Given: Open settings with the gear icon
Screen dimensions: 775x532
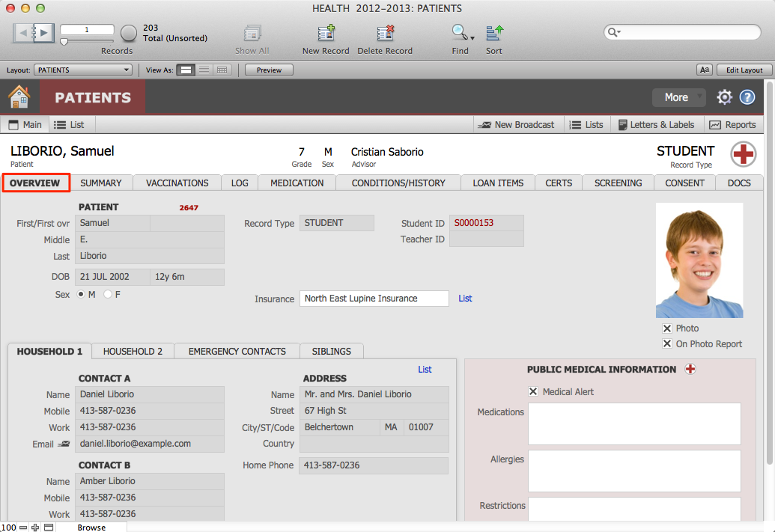Looking at the screenshot, I should [x=724, y=97].
